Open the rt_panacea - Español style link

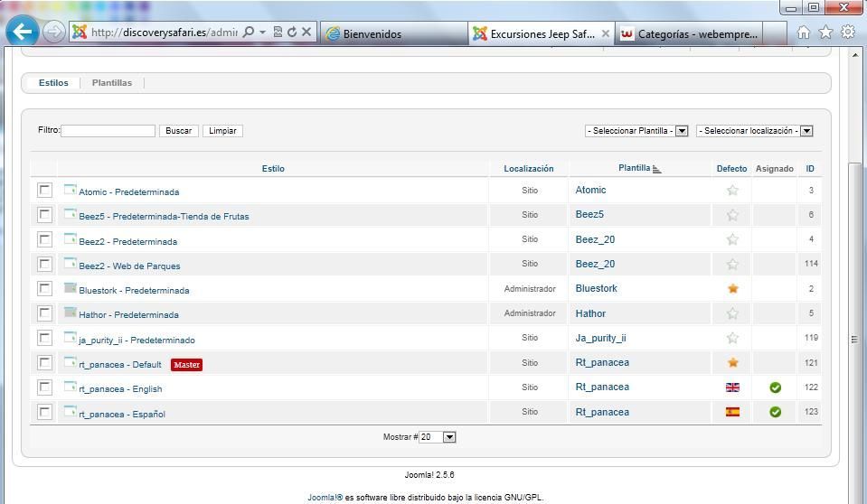coord(122,414)
